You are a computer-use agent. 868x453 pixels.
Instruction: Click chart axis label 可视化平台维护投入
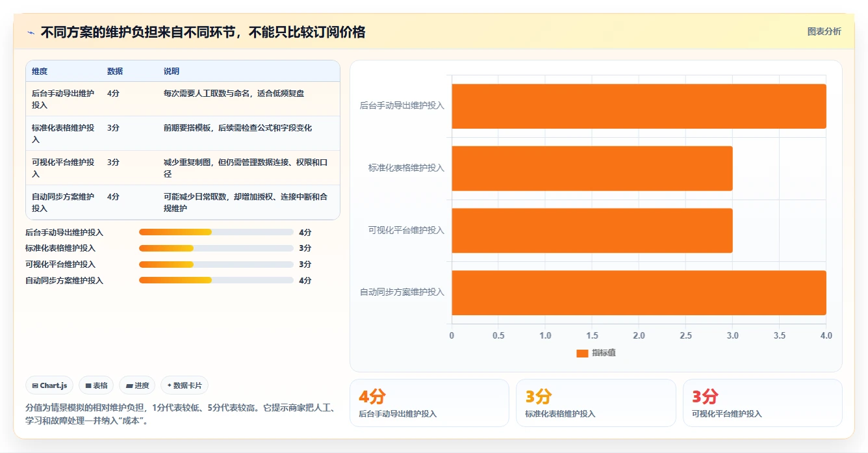coord(406,230)
